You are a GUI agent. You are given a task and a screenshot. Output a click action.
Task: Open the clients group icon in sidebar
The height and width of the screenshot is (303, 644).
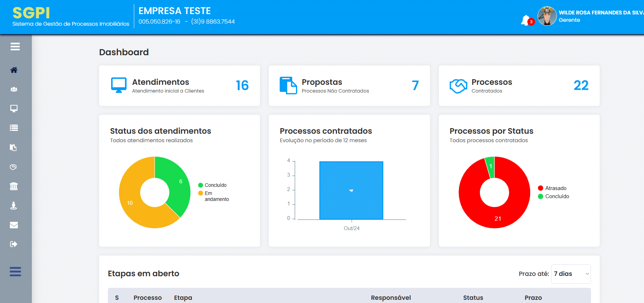coord(14,89)
